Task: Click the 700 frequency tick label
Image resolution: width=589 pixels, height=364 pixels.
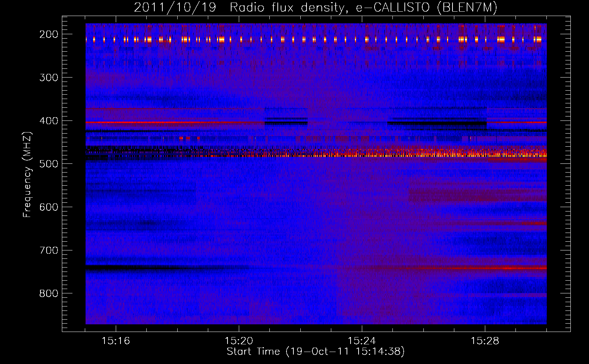Action: pyautogui.click(x=49, y=250)
